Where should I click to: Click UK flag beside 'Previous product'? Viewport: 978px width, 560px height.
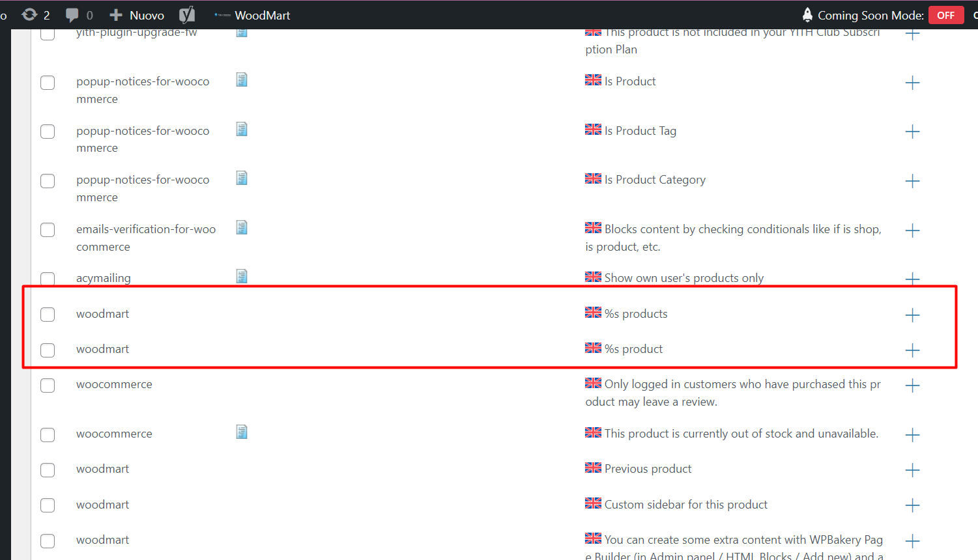[x=593, y=468]
